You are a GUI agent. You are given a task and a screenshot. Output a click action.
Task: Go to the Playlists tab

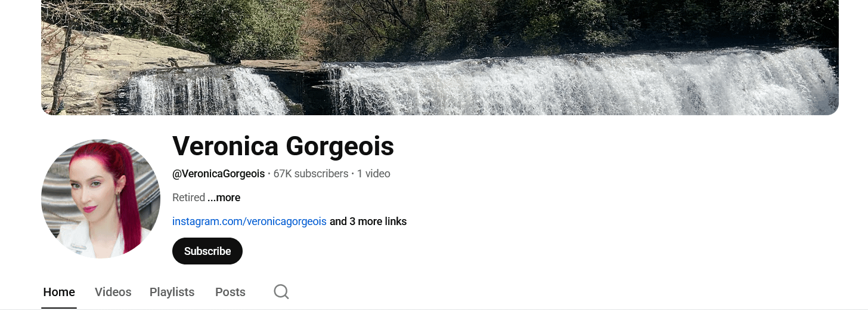[x=172, y=292]
